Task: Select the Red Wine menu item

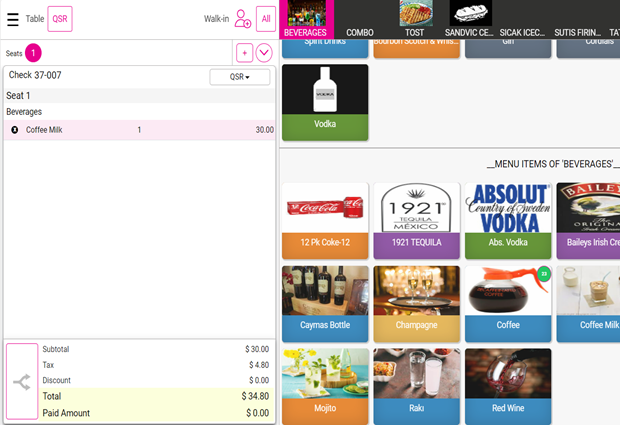Action: [508, 386]
